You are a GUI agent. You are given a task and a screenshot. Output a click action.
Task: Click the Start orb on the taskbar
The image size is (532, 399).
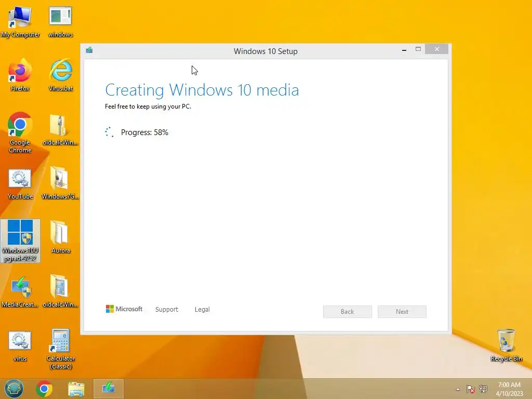coord(14,389)
